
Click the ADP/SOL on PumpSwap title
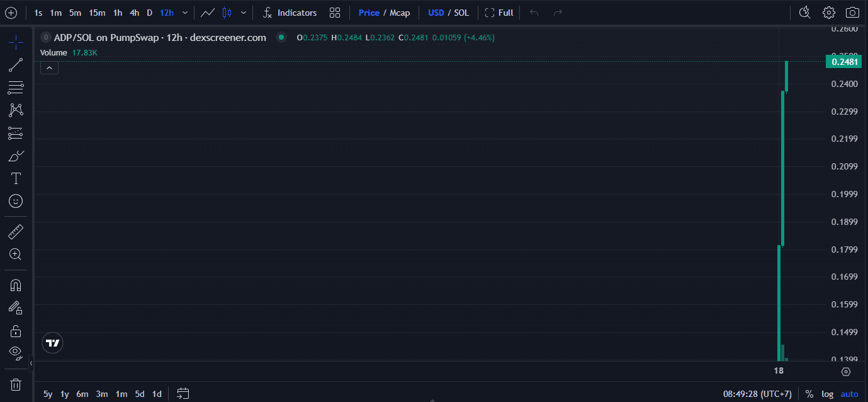pyautogui.click(x=160, y=38)
